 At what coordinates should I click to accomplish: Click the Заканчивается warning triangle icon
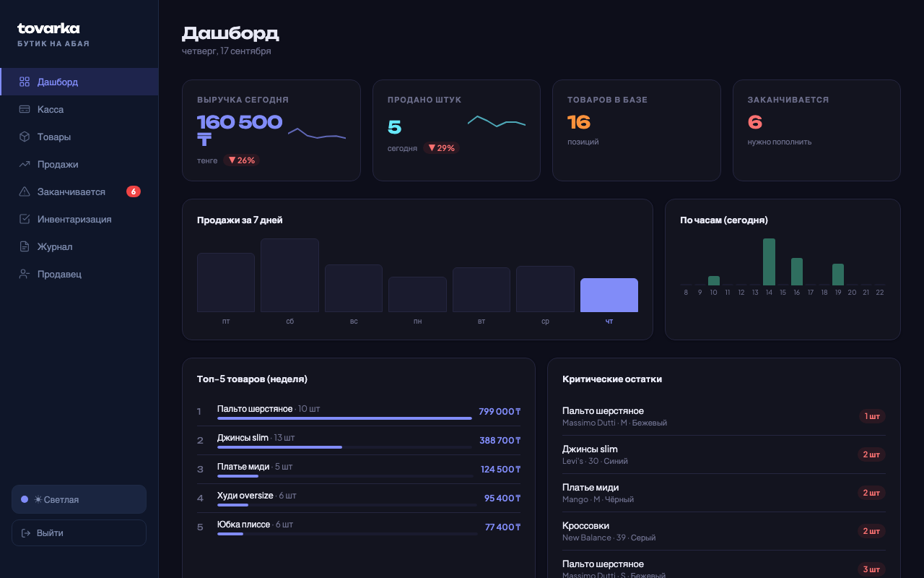[x=25, y=191]
